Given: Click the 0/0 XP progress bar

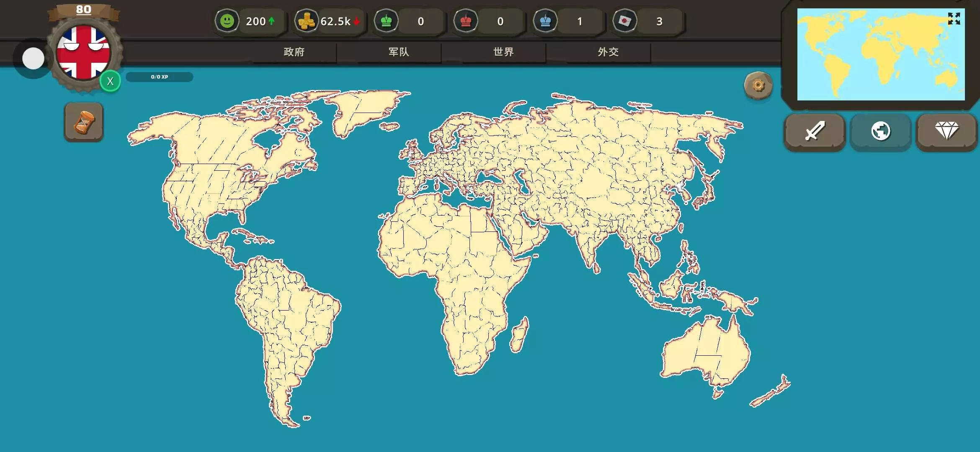Looking at the screenshot, I should click(160, 77).
